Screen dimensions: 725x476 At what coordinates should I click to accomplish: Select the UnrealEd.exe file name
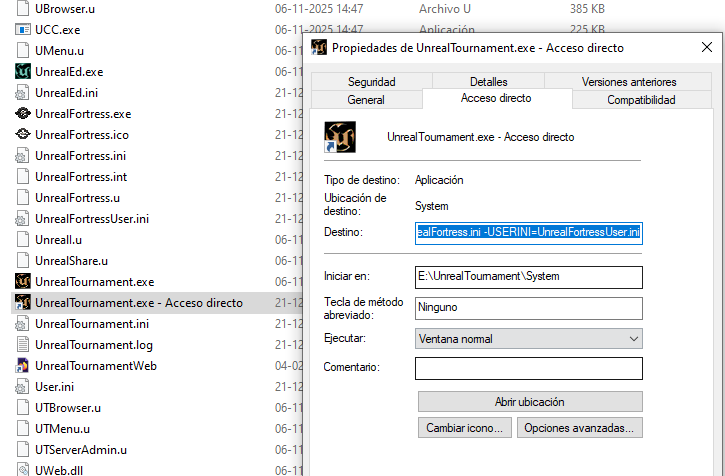pyautogui.click(x=69, y=72)
